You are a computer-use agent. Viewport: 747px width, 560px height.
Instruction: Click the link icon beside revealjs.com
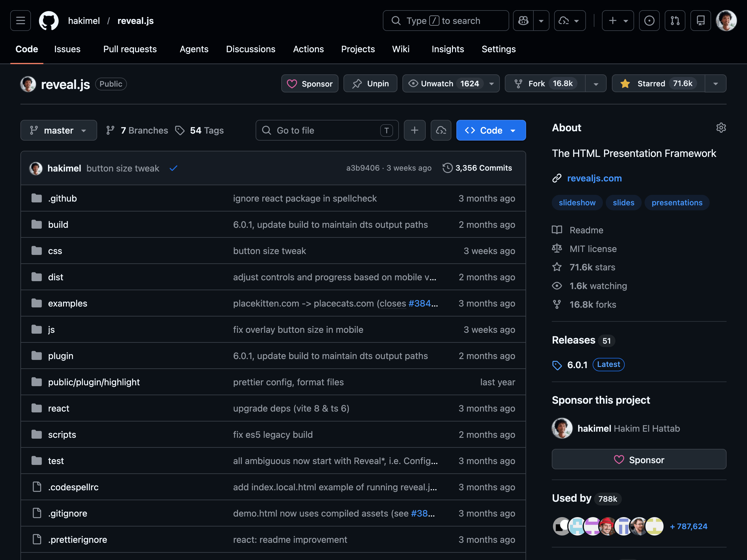tap(556, 178)
